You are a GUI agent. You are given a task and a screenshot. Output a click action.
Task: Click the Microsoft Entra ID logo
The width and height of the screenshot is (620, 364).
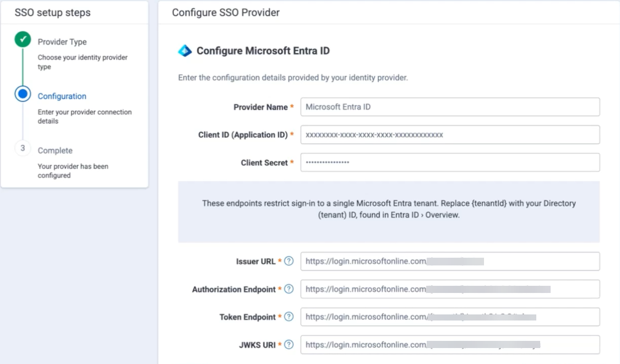[184, 51]
